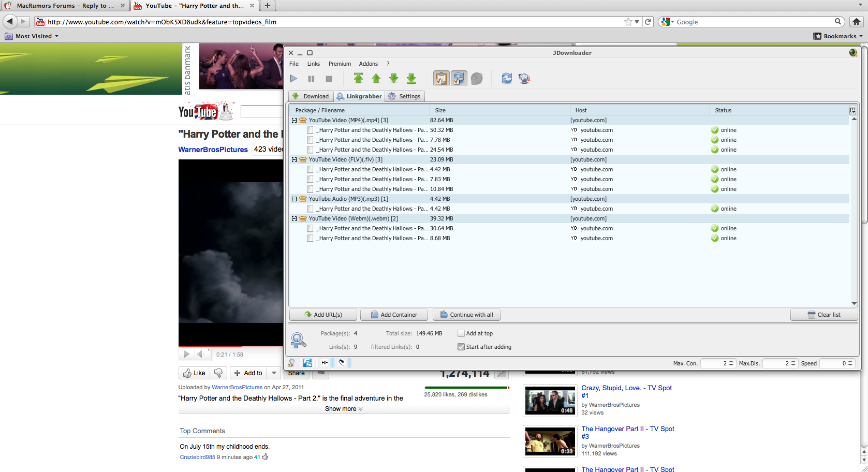Screen dimensions: 868x472
Task: Click the HF host icon in status bar
Action: [x=325, y=363]
